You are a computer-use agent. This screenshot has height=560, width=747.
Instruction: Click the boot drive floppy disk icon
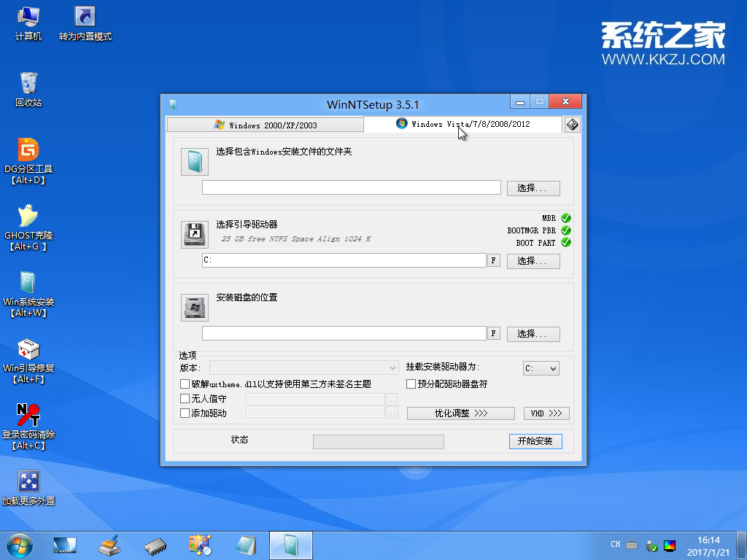click(x=194, y=234)
